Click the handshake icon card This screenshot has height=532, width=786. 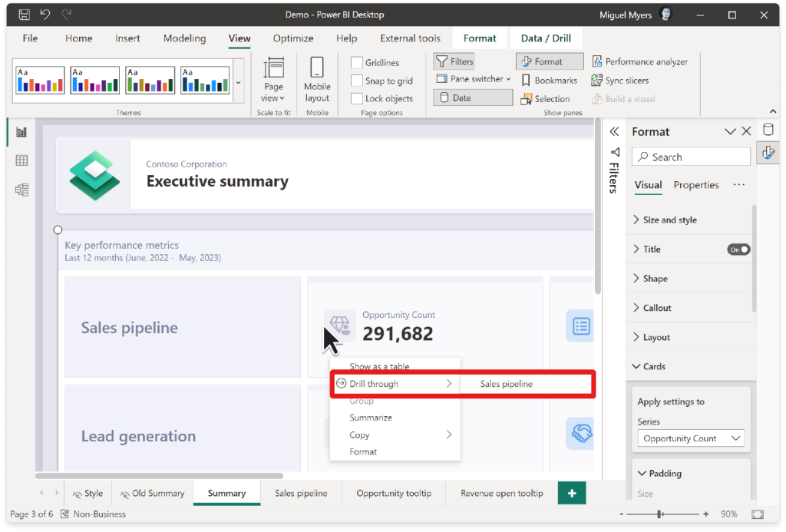tap(580, 433)
